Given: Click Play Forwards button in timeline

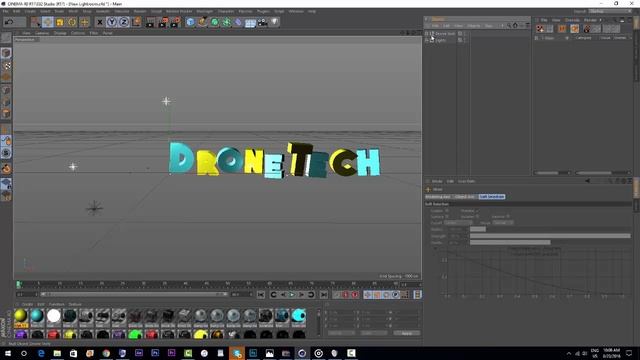Looking at the screenshot, I should [292, 295].
